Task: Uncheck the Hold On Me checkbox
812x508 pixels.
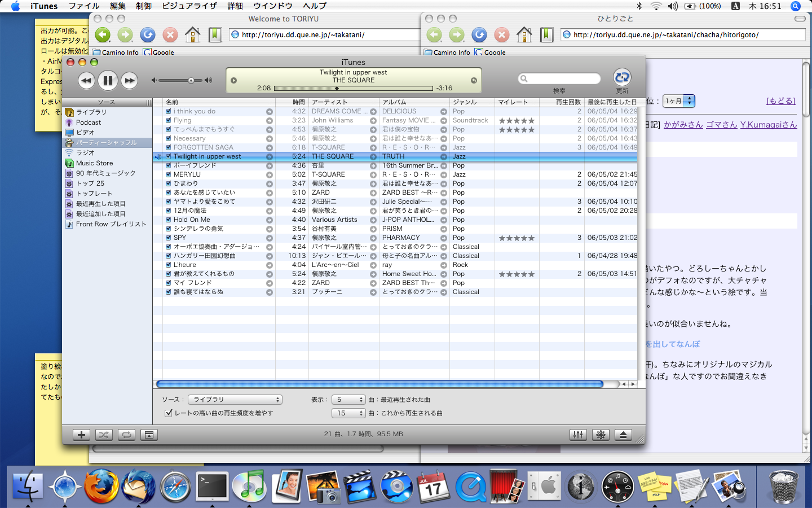Action: 169,220
